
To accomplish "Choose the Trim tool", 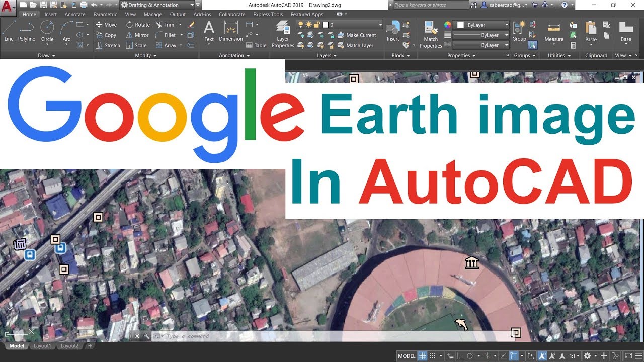I will (165, 25).
